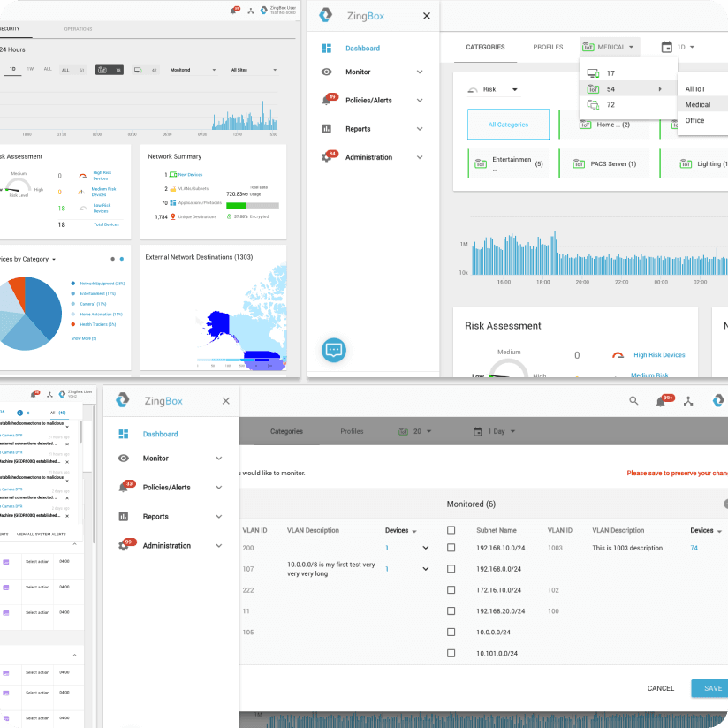Image resolution: width=728 pixels, height=728 pixels.
Task: Click the network topology icon beside bell
Action: click(x=688, y=401)
